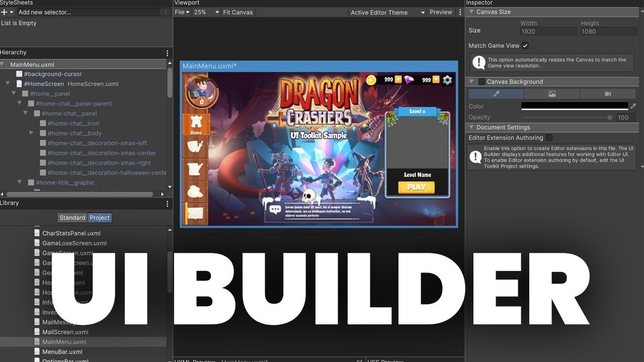Enable the Editor Extension Authoring checkbox

[x=549, y=137]
